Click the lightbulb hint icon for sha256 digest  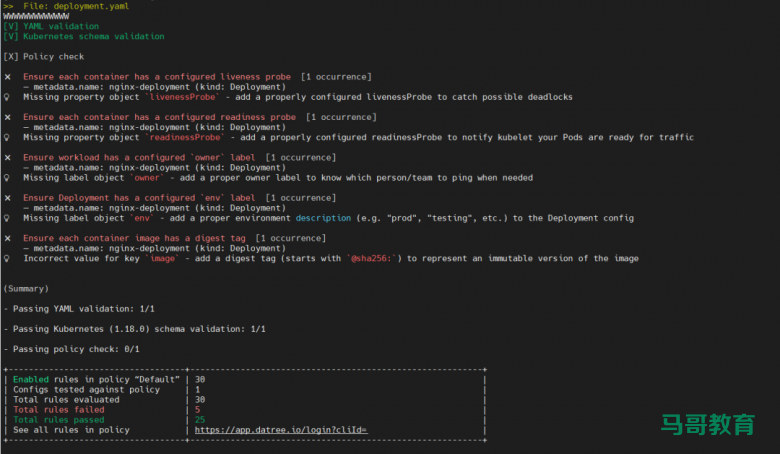point(8,258)
